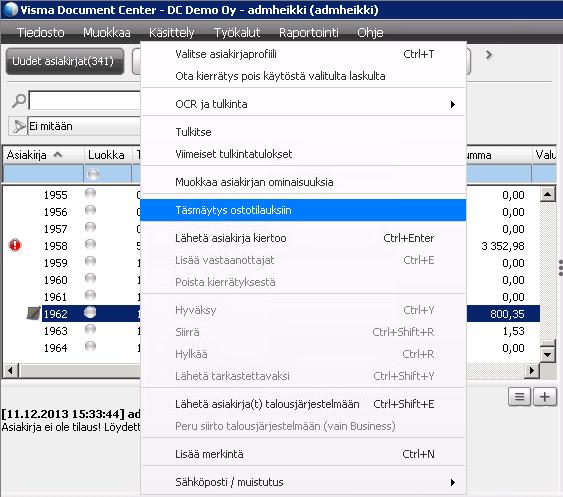The image size is (563, 497).
Task: Click the class ball icon for row 1957
Action: (x=90, y=227)
